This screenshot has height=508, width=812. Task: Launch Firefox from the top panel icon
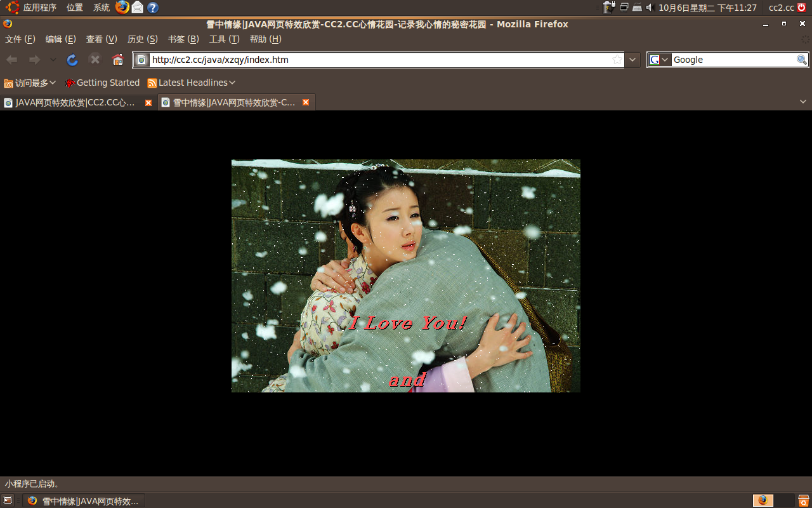coord(122,8)
